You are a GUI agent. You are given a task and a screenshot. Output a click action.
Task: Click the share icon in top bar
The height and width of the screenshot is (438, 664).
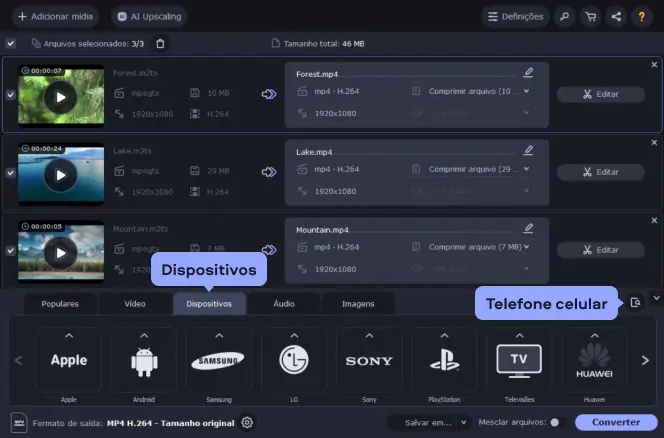coord(616,17)
